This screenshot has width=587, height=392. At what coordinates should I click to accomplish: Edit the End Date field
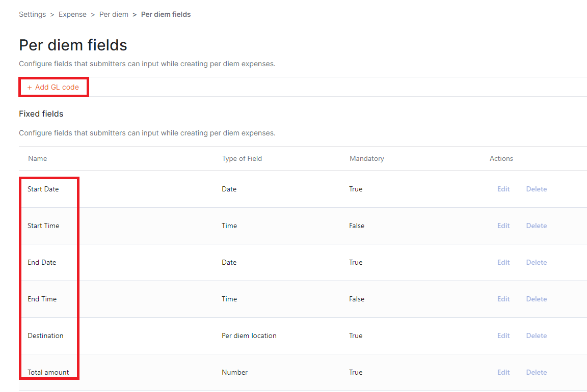[503, 262]
